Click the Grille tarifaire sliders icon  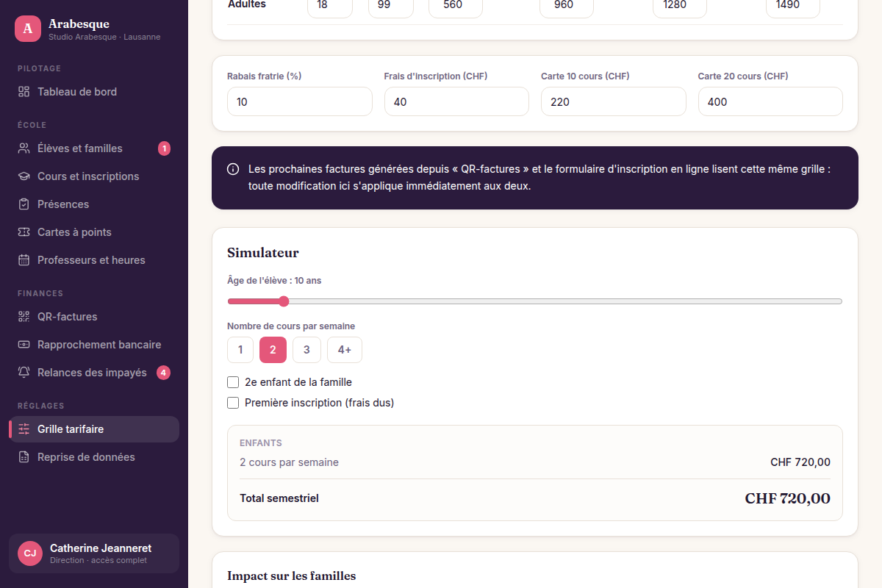coord(24,429)
